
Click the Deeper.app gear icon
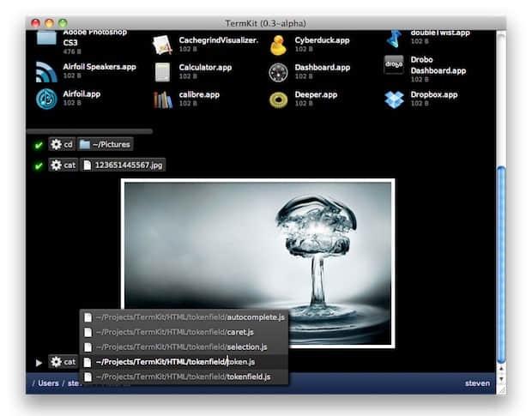click(278, 99)
